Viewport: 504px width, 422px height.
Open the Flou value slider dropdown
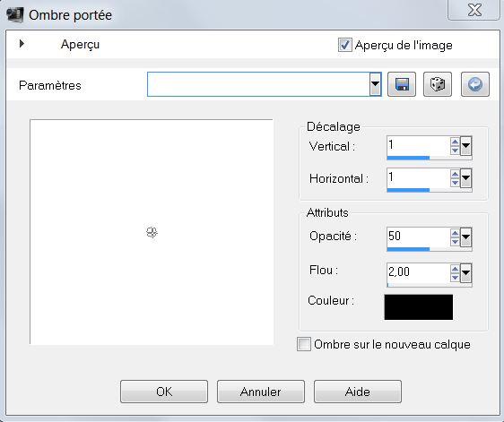tap(465, 273)
